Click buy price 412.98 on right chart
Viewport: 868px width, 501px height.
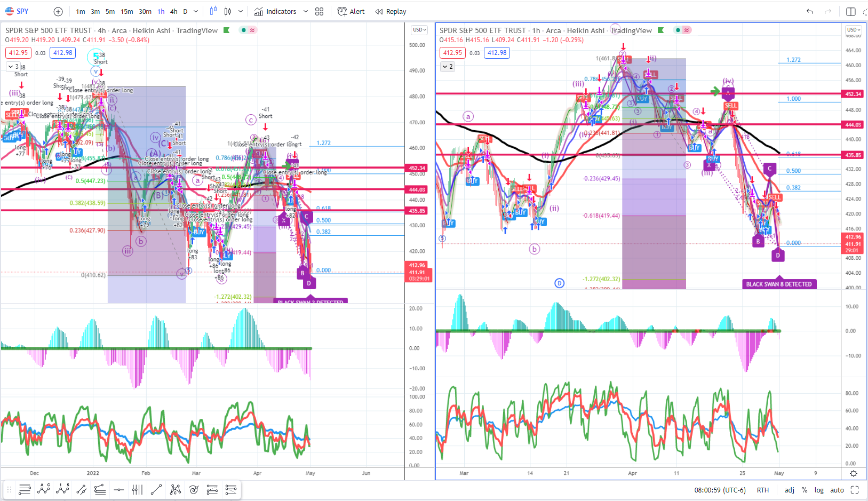pyautogui.click(x=497, y=53)
